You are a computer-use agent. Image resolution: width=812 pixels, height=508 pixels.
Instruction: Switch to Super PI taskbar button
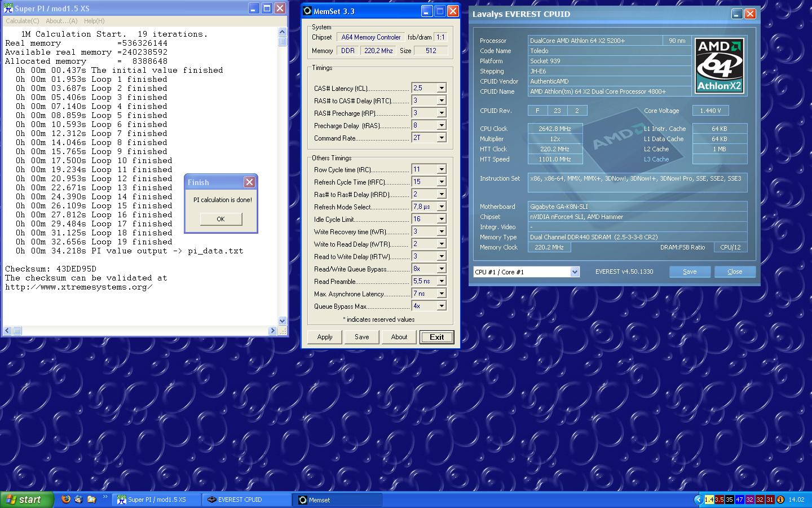(x=157, y=500)
